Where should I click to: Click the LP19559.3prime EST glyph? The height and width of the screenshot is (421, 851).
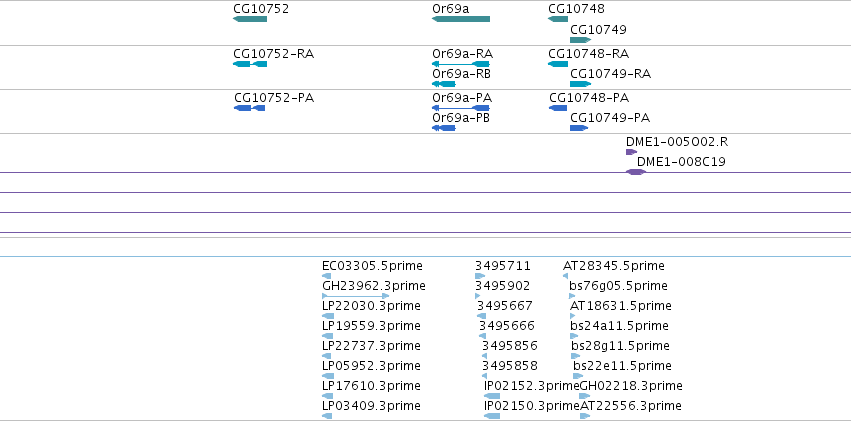click(328, 336)
